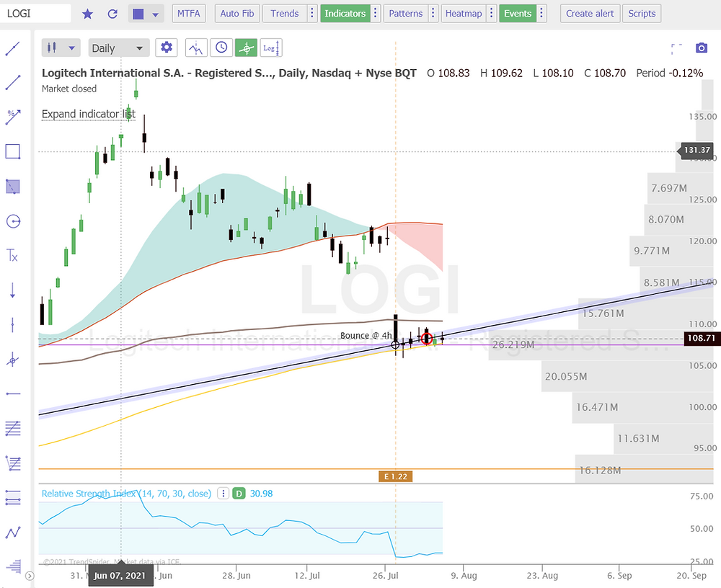This screenshot has width=721, height=588.
Task: Click the compare symbols line chart icon
Action: (196, 48)
